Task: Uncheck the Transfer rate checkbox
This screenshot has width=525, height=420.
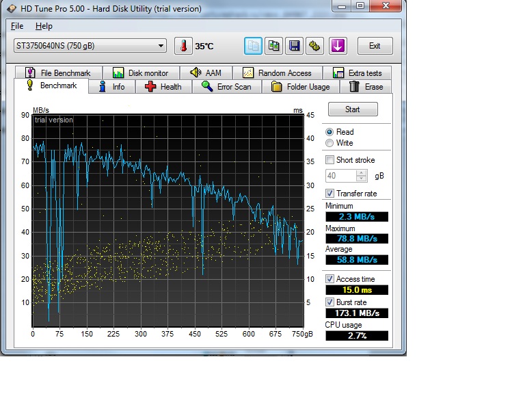Action: (330, 194)
